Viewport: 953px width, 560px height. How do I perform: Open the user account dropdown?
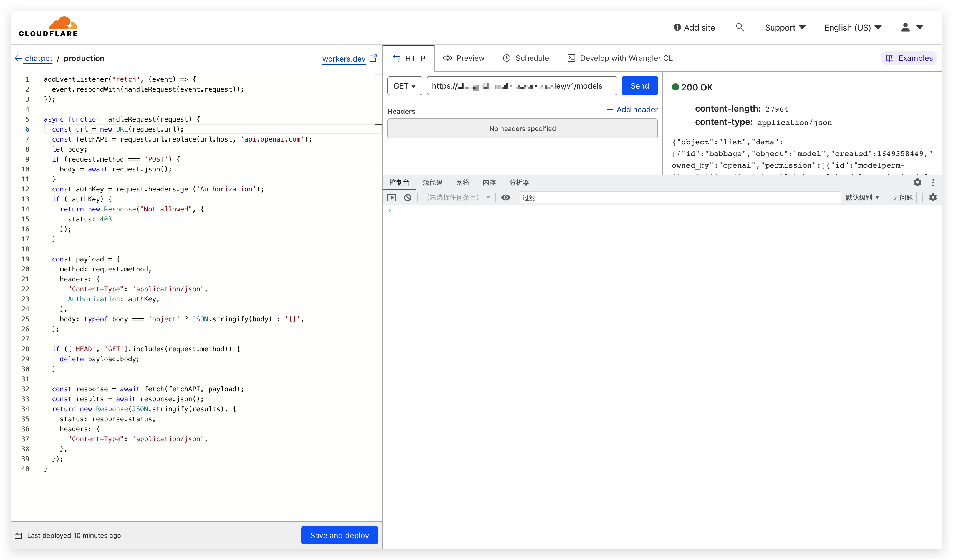[x=912, y=27]
